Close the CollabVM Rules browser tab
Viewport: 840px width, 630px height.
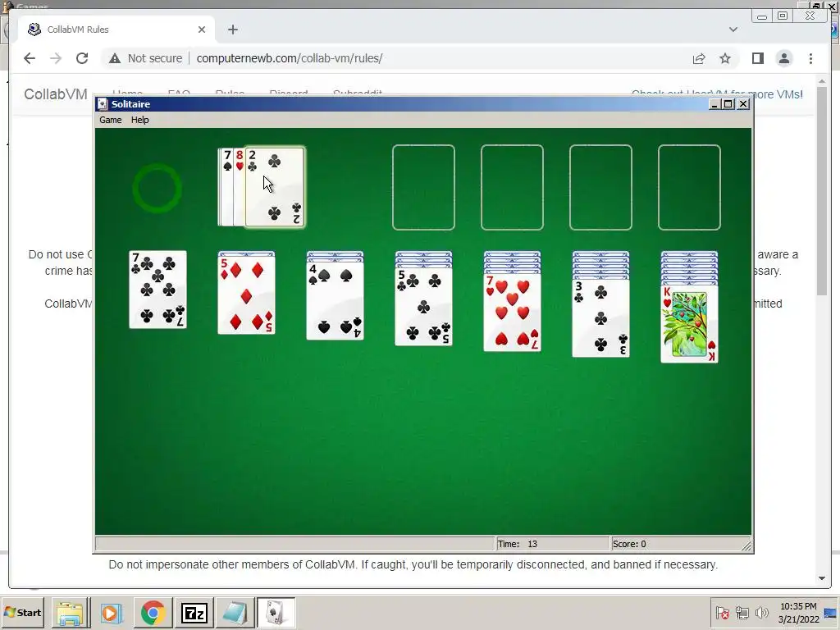(202, 30)
